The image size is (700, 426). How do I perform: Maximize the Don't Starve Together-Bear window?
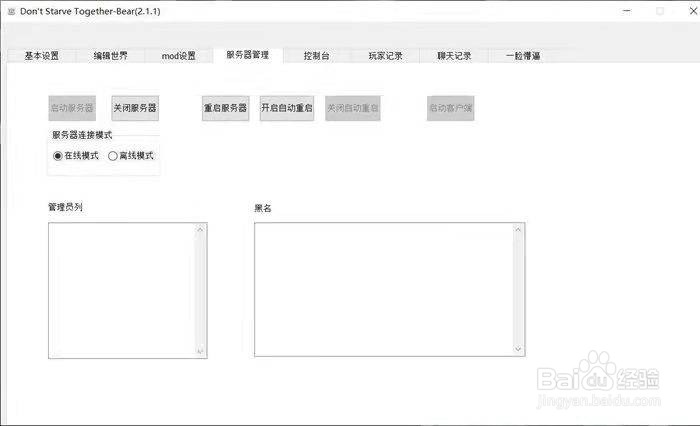pos(660,11)
